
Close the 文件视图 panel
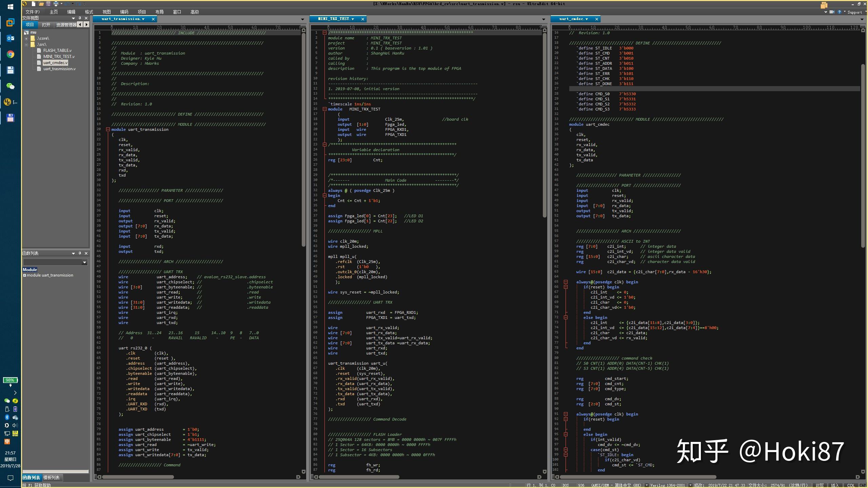coord(86,18)
